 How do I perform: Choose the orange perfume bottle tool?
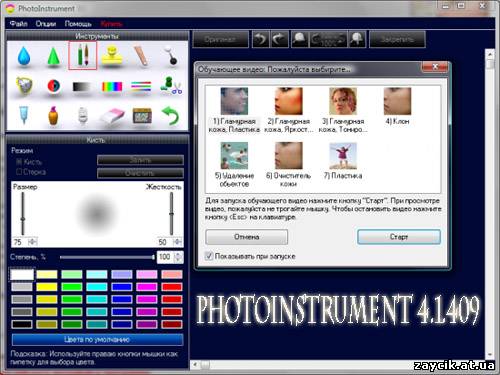[x=53, y=116]
